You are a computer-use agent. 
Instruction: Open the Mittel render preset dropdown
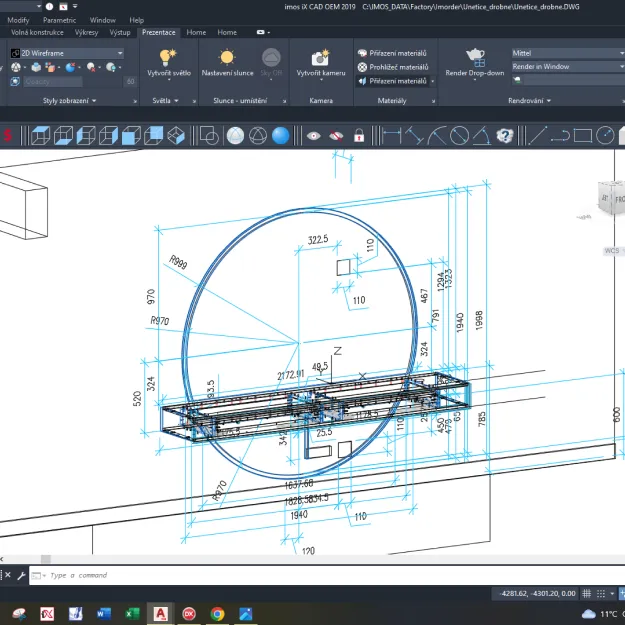point(568,53)
